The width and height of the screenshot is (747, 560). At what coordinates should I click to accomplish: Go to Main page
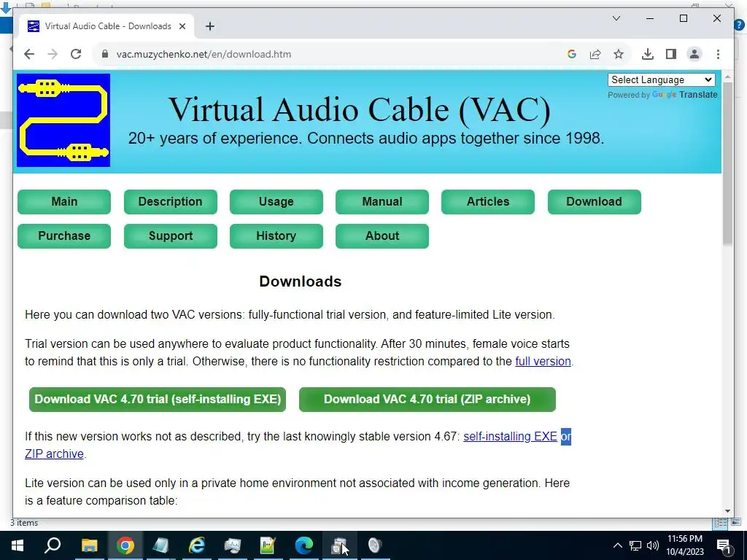[64, 202]
